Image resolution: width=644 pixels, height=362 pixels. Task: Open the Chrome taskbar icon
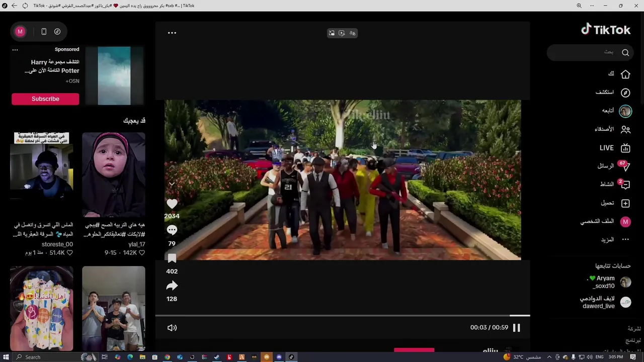coord(168,357)
